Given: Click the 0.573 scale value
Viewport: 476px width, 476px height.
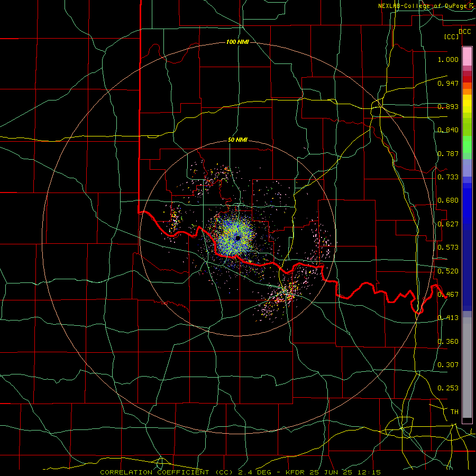Looking at the screenshot, I should coord(448,248).
